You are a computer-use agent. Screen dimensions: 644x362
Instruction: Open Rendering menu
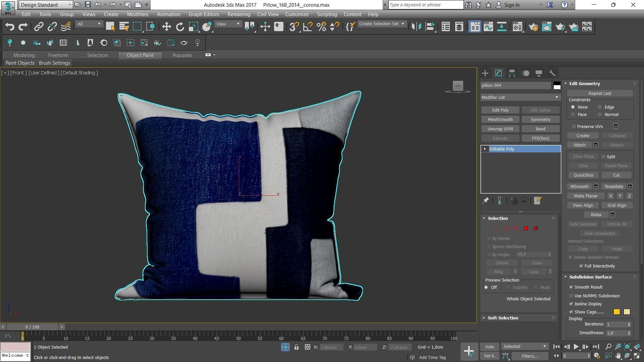coord(239,14)
